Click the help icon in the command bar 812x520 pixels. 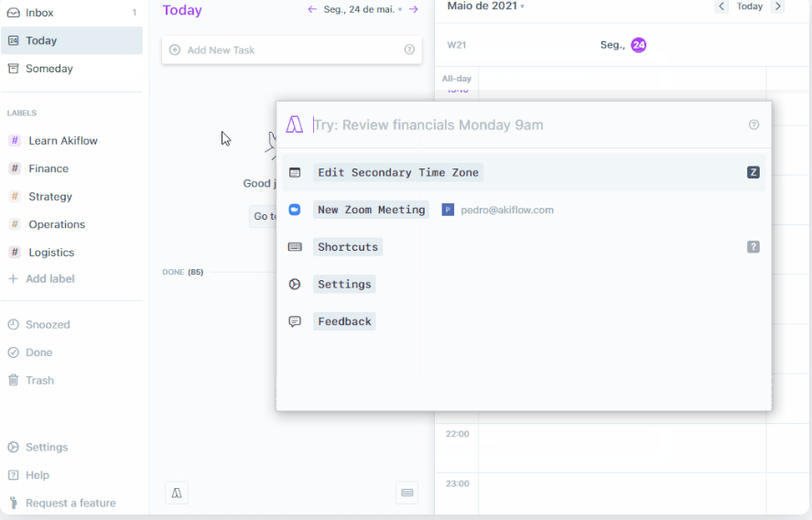click(753, 125)
